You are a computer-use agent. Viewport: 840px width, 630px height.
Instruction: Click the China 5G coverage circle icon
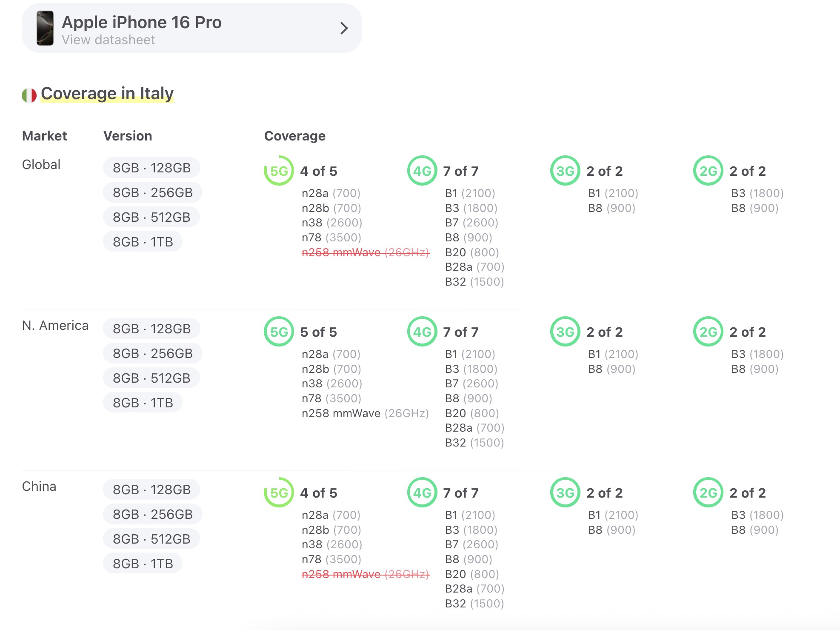pyautogui.click(x=279, y=493)
